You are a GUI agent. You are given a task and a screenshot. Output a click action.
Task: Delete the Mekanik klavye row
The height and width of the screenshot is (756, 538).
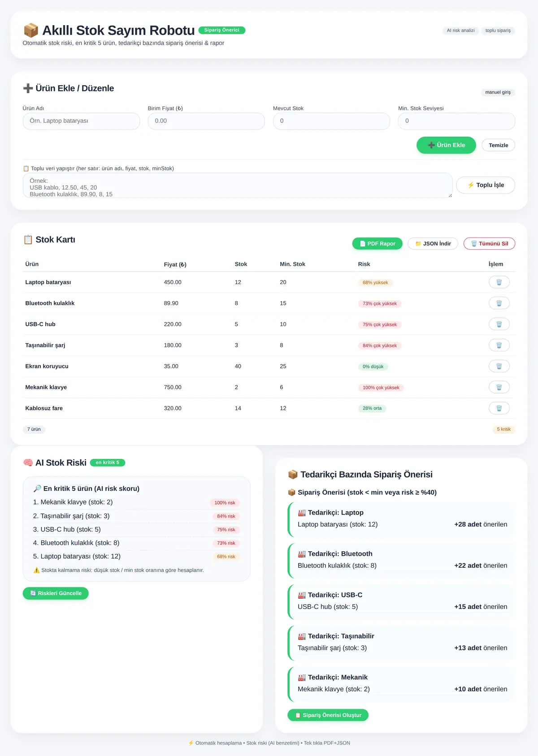pyautogui.click(x=499, y=388)
